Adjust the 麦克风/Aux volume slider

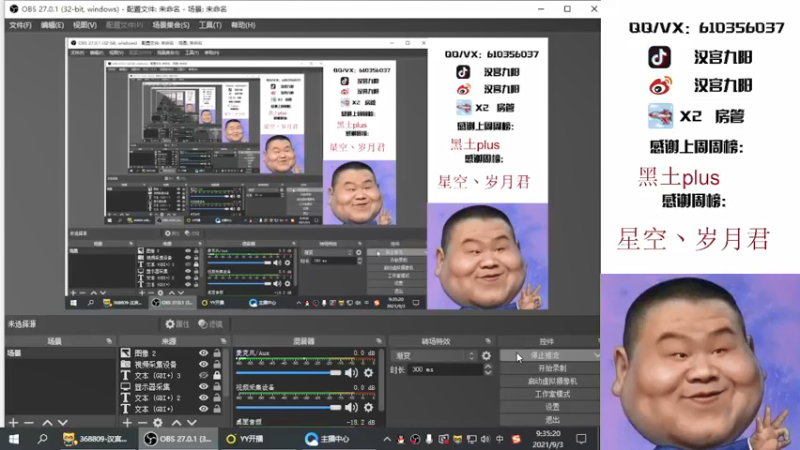[288, 373]
